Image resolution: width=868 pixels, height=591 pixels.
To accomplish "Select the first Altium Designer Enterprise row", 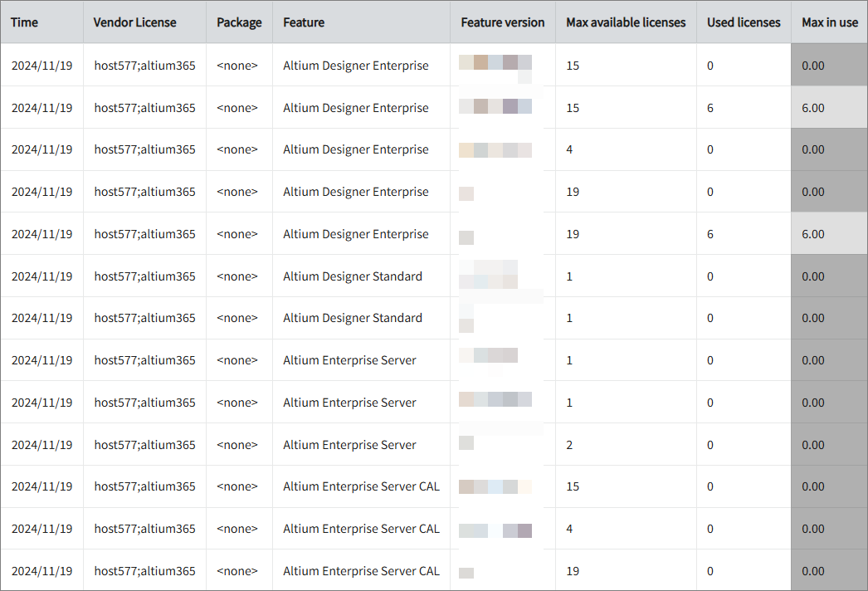I will [x=356, y=65].
